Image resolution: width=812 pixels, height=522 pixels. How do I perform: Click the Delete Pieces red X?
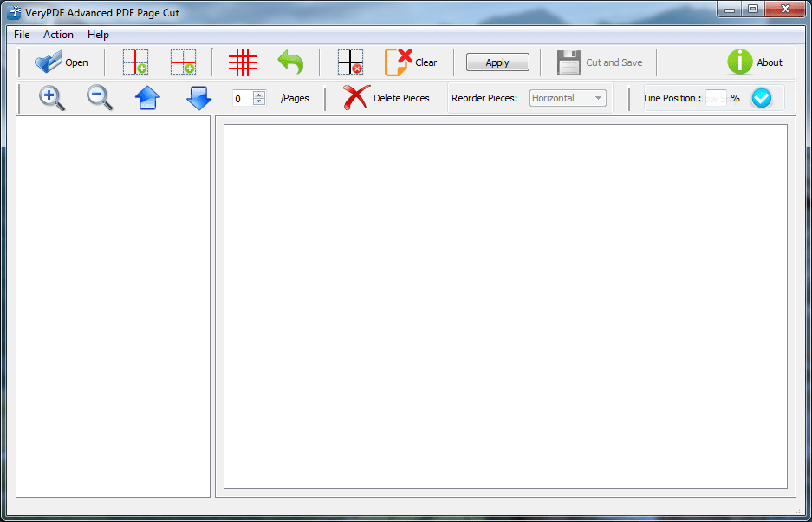coord(357,98)
